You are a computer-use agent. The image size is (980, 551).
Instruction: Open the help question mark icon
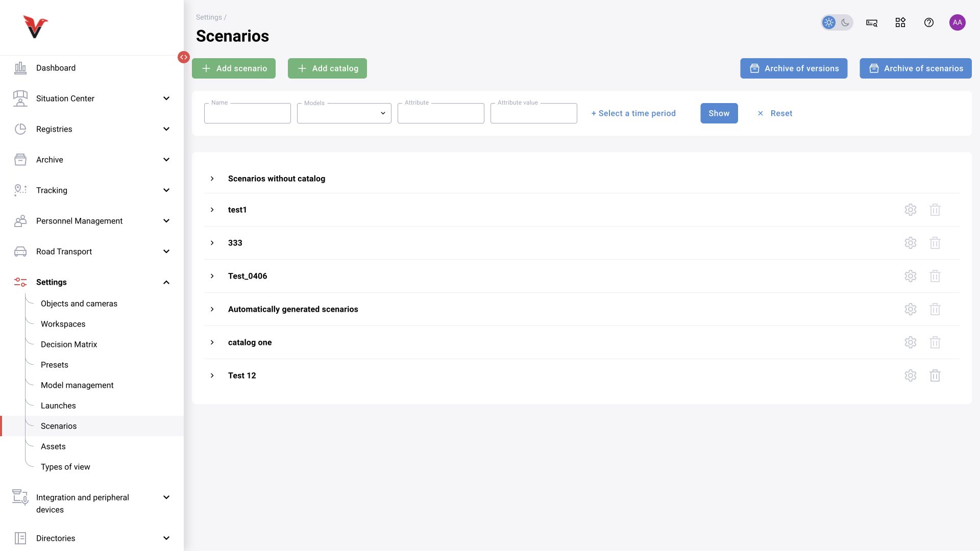pos(929,22)
